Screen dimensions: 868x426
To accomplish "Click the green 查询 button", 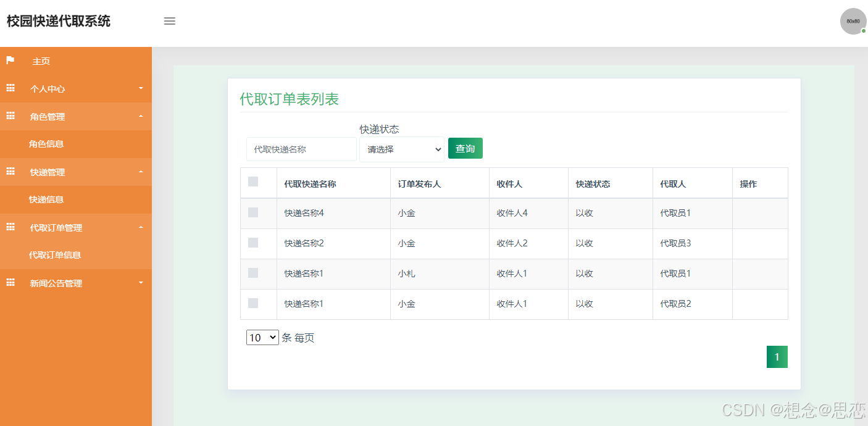I will pyautogui.click(x=465, y=148).
